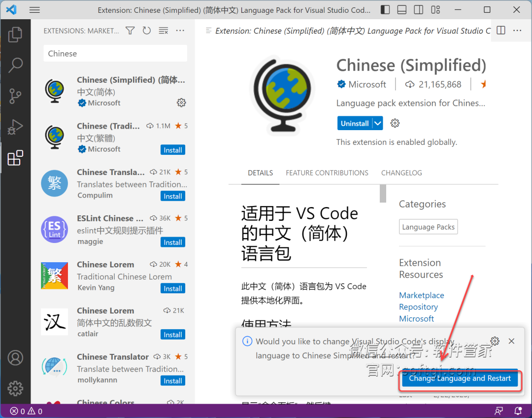The height and width of the screenshot is (418, 532).
Task: Switch to the Changelog tab
Action: tap(401, 173)
